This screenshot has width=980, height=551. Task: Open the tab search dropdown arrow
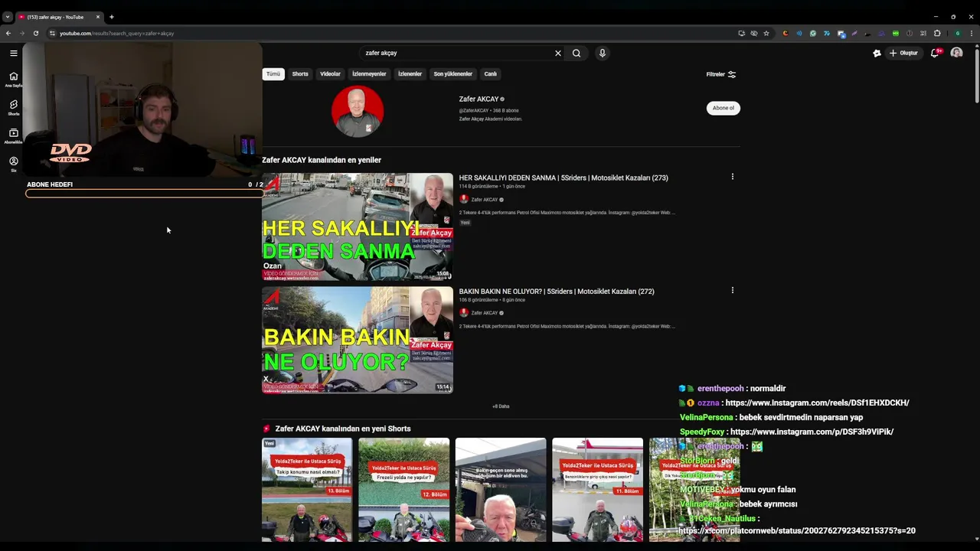[7, 17]
